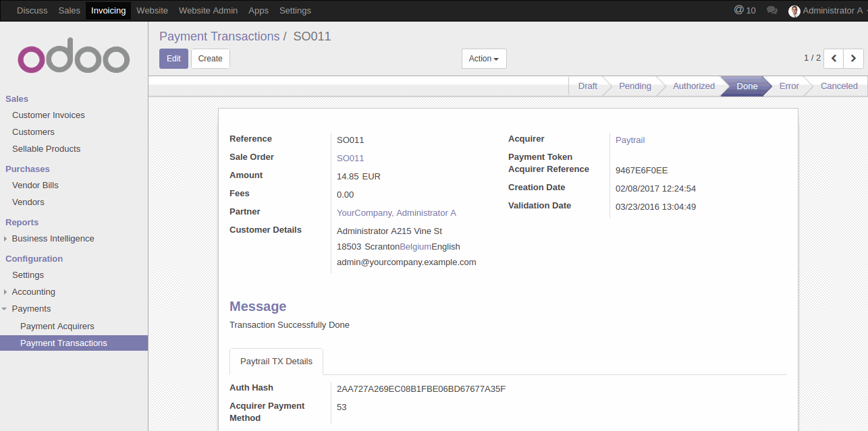Screen dimensions: 868x431
Task: Click the validation date 03/23/2016 13:04:49
Action: (655, 207)
